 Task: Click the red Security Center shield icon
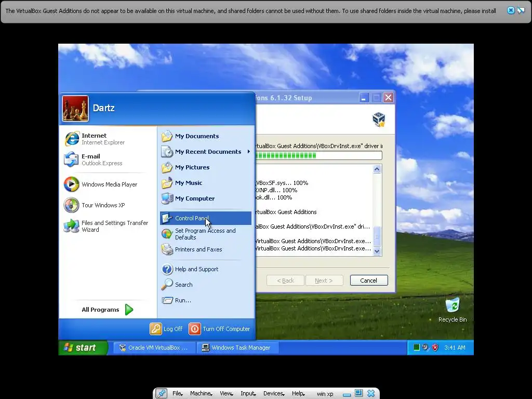[435, 347]
